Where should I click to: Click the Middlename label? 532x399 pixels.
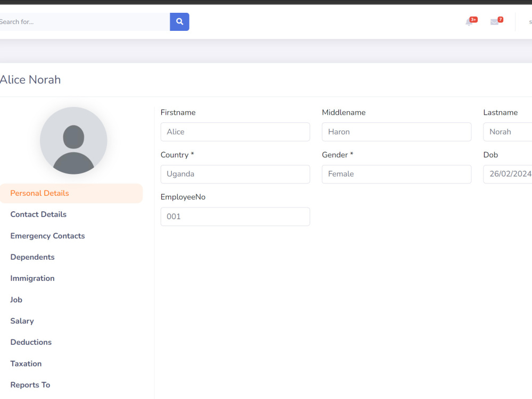[x=344, y=113]
